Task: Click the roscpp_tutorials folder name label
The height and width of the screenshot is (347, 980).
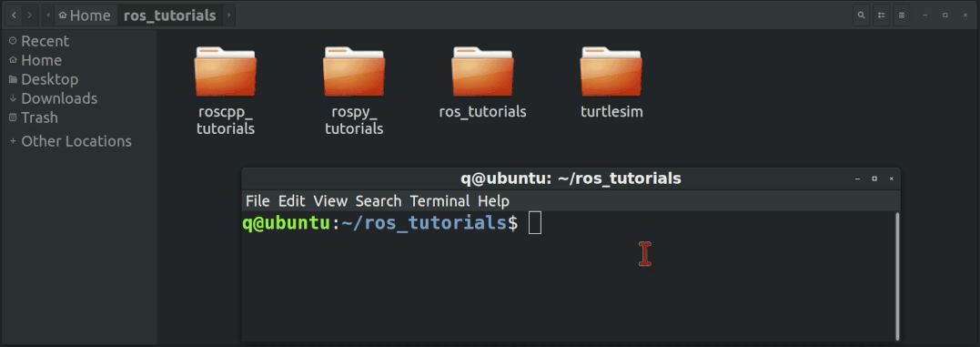Action: click(x=226, y=120)
